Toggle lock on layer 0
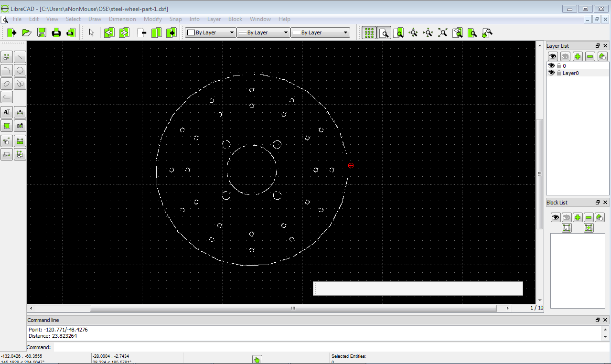Viewport: 611px width, 364px height. click(559, 66)
